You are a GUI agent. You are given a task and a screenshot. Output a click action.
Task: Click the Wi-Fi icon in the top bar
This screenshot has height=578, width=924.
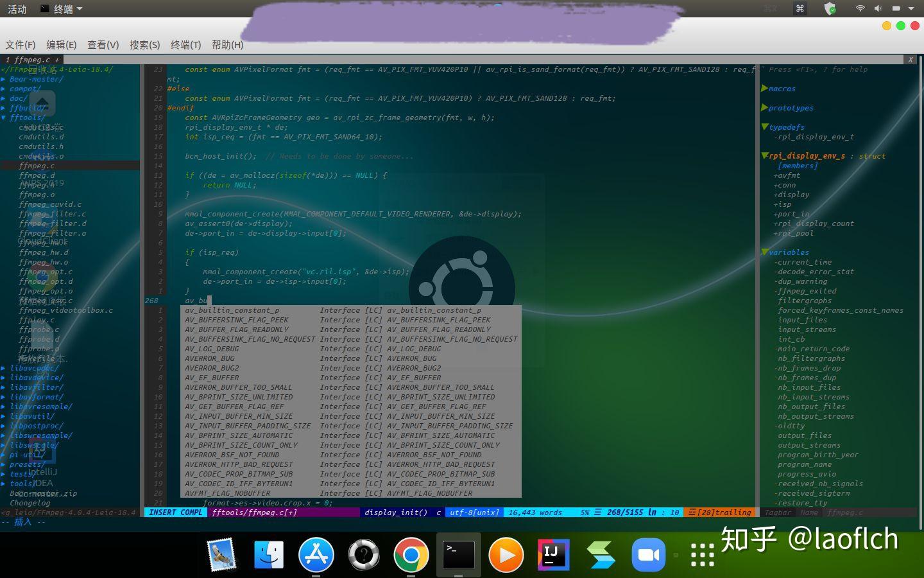click(859, 8)
